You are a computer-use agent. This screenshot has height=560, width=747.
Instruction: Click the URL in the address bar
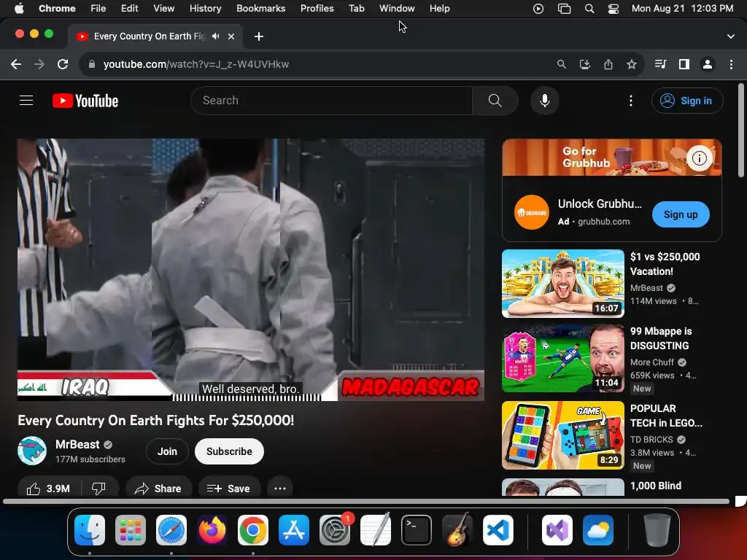[x=196, y=64]
